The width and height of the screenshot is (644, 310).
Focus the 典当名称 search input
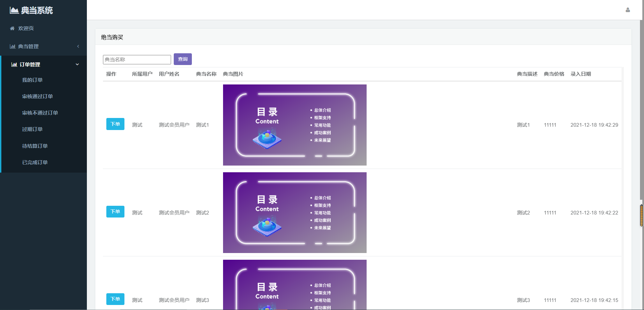tap(137, 60)
